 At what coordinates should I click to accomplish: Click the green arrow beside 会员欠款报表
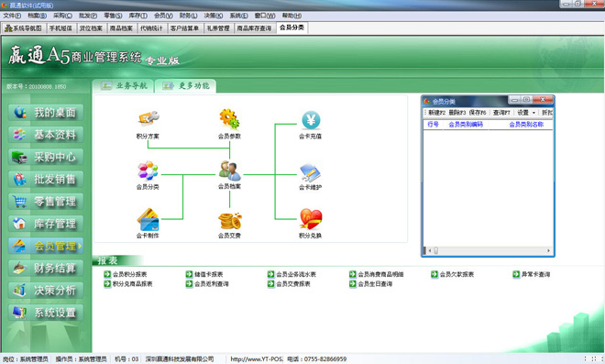click(x=434, y=274)
